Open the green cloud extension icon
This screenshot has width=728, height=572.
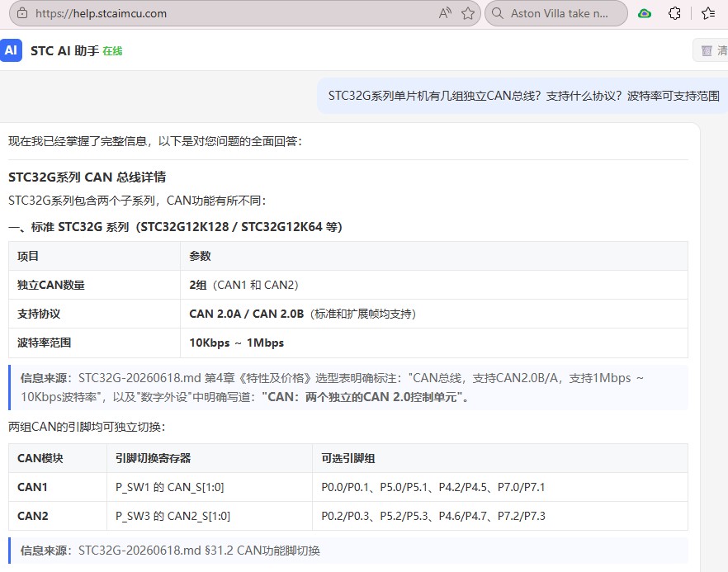[645, 13]
